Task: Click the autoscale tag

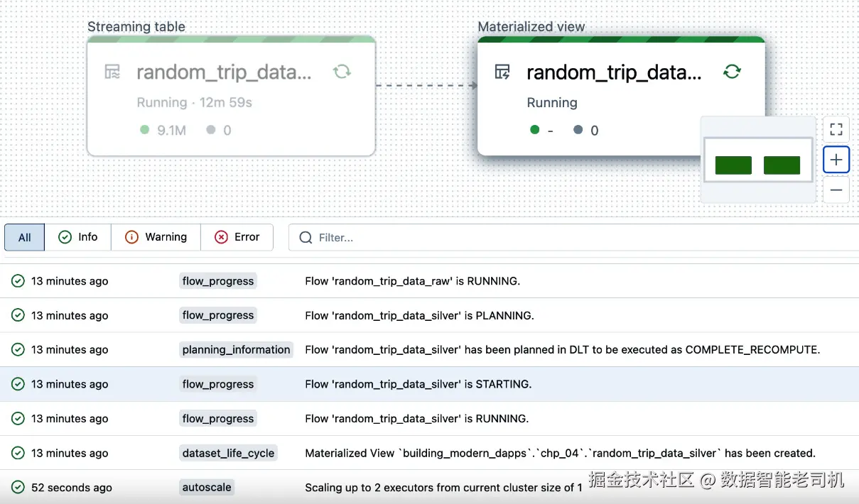Action: [x=207, y=488]
